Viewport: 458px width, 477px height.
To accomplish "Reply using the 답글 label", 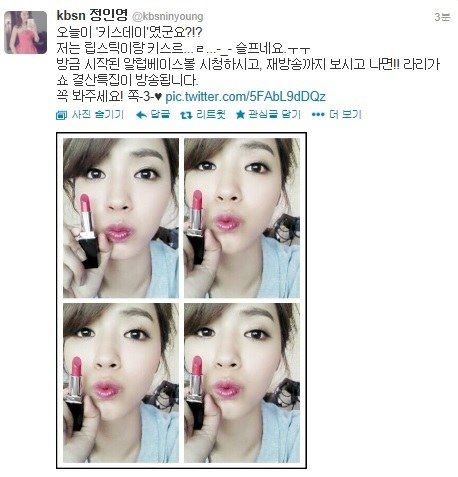I will [160, 115].
